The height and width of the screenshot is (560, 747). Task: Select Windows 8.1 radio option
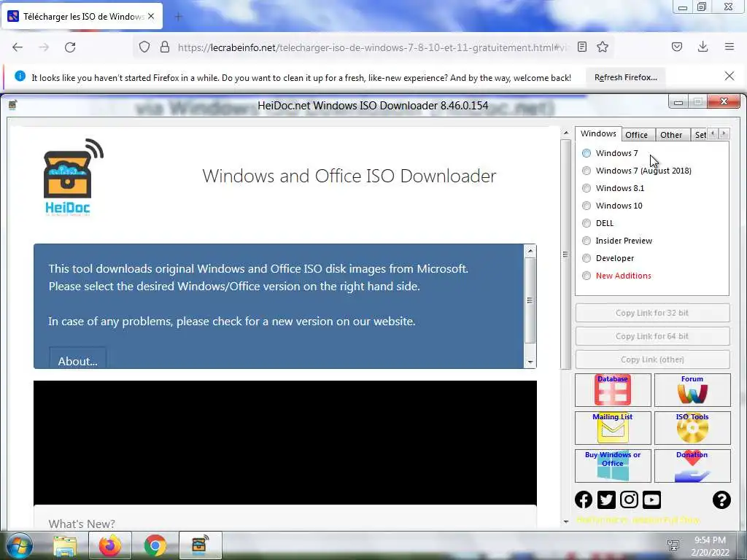613,188
